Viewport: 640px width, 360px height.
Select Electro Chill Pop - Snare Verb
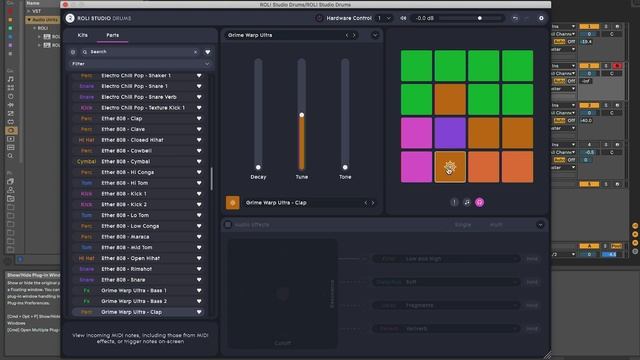[x=139, y=97]
